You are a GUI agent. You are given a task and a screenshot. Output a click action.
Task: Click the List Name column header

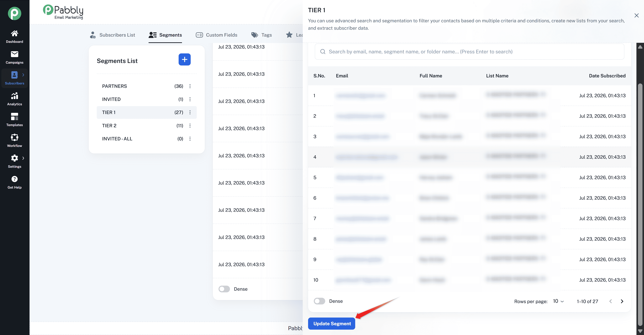click(x=497, y=76)
